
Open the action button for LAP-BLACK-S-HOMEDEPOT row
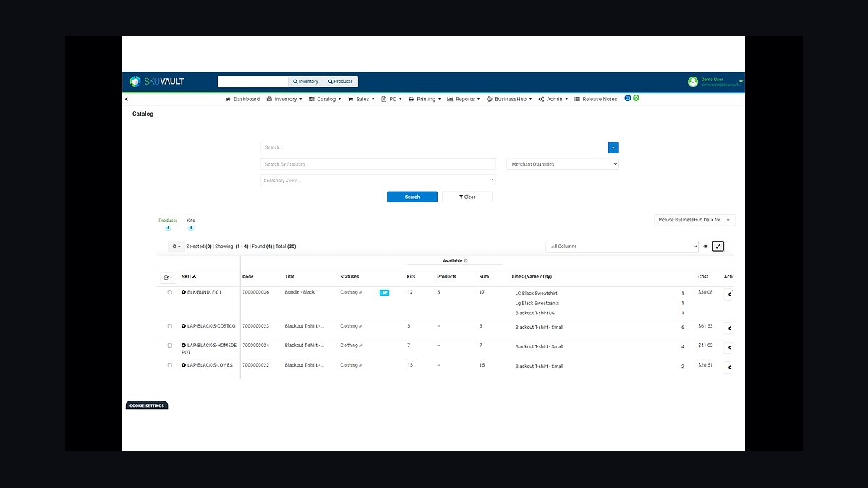click(729, 348)
